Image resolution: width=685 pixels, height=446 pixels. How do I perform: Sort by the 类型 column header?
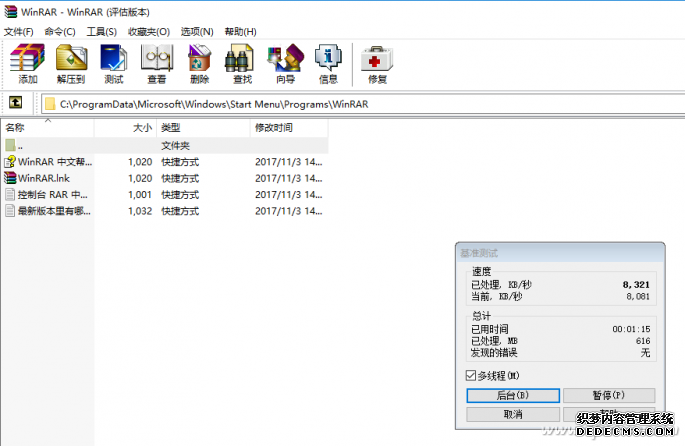point(203,128)
